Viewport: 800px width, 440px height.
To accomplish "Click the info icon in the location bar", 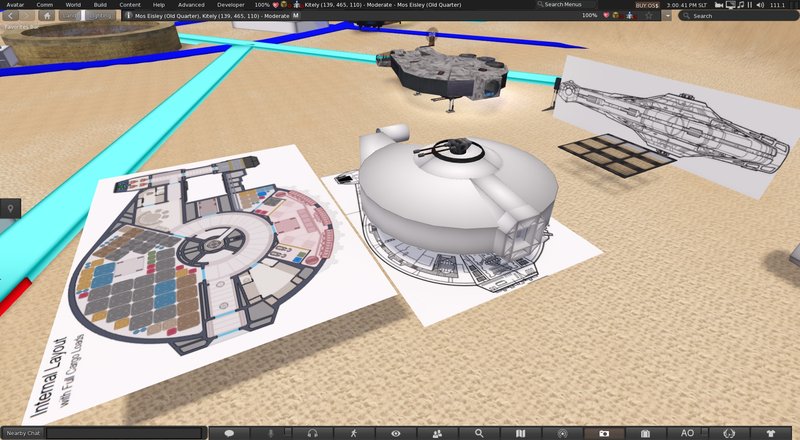I will [129, 16].
